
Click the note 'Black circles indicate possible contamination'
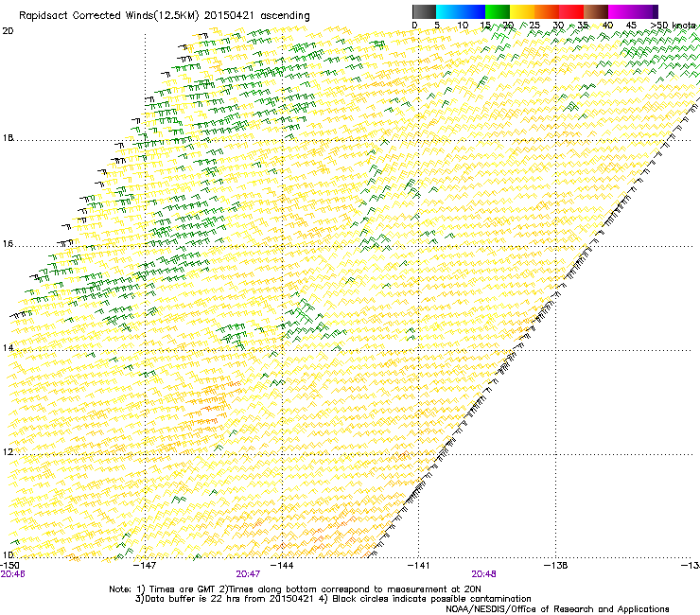click(431, 599)
